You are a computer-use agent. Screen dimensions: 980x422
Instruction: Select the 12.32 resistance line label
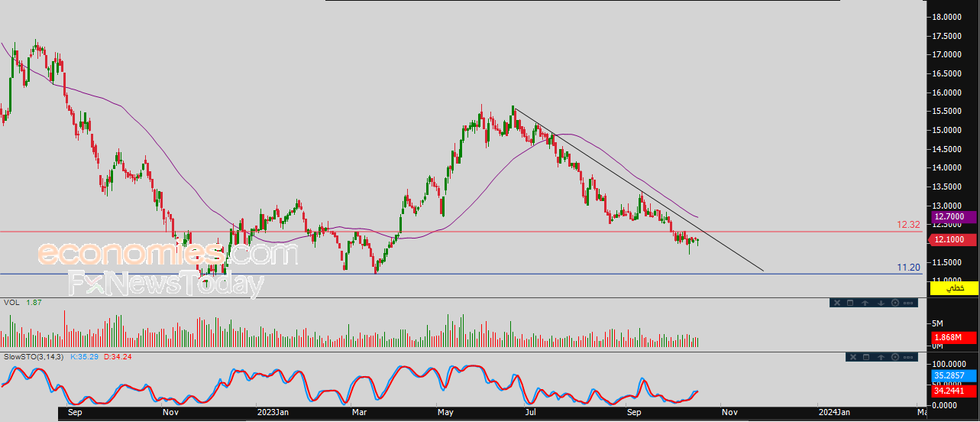[x=909, y=225]
